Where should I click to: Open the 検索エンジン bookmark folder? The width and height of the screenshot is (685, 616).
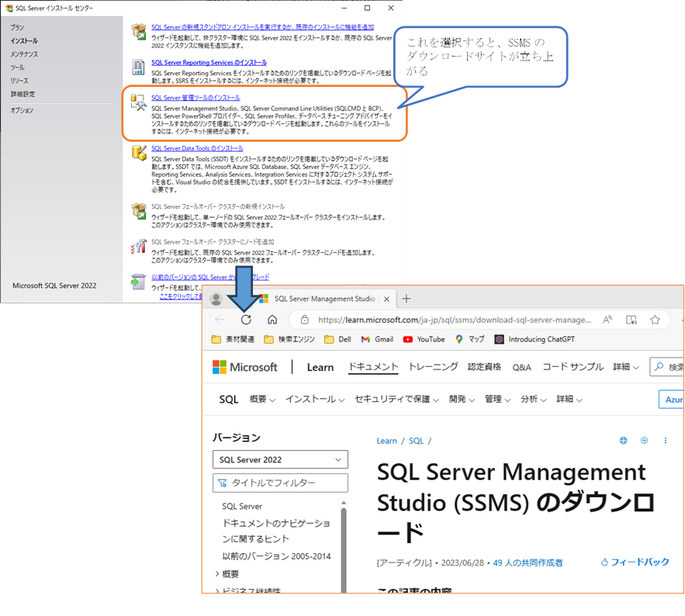coord(289,339)
